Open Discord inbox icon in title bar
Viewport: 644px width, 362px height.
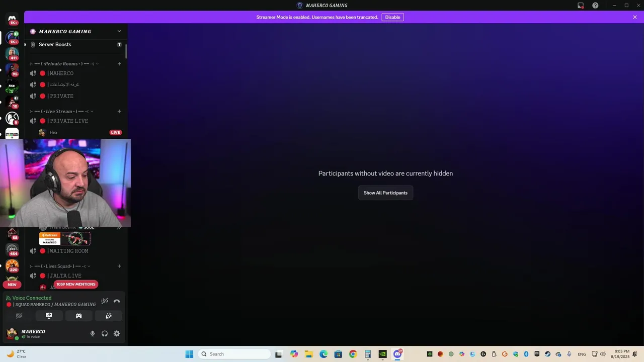(581, 6)
